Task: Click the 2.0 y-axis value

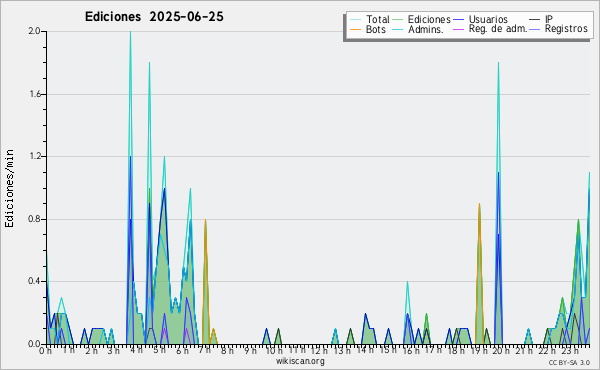Action: click(x=34, y=31)
